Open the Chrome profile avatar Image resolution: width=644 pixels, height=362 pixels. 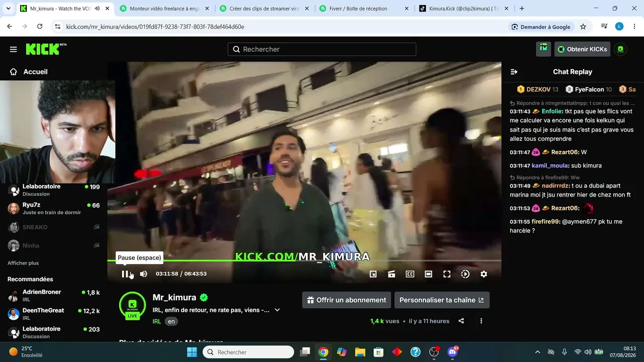point(619,27)
